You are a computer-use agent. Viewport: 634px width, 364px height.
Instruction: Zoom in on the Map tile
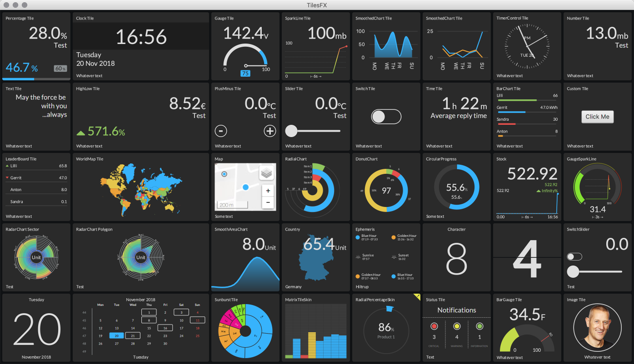(268, 191)
